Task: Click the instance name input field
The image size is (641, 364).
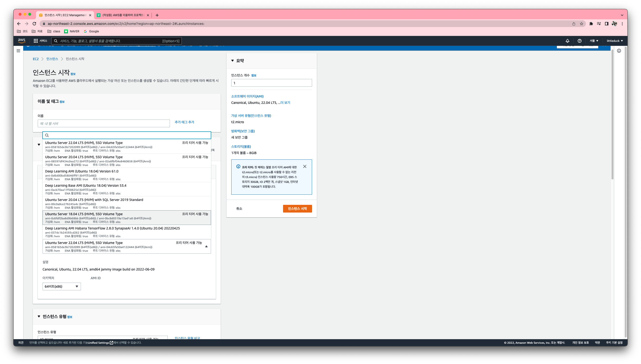Action: [103, 123]
